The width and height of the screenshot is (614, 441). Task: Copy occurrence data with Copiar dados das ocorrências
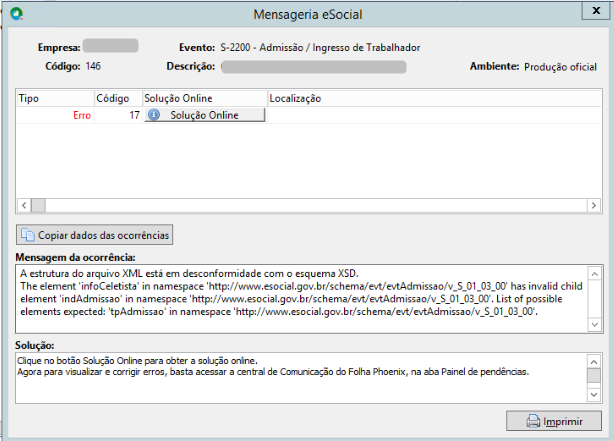pos(94,235)
